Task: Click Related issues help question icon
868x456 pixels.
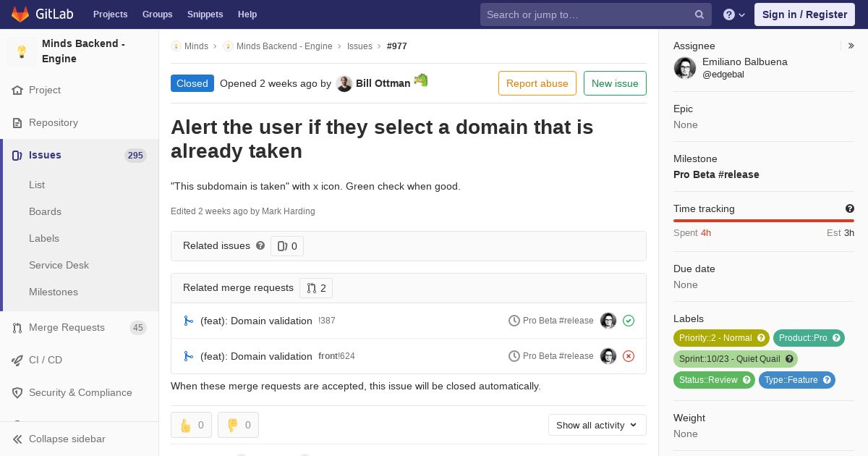Action: pyautogui.click(x=260, y=245)
